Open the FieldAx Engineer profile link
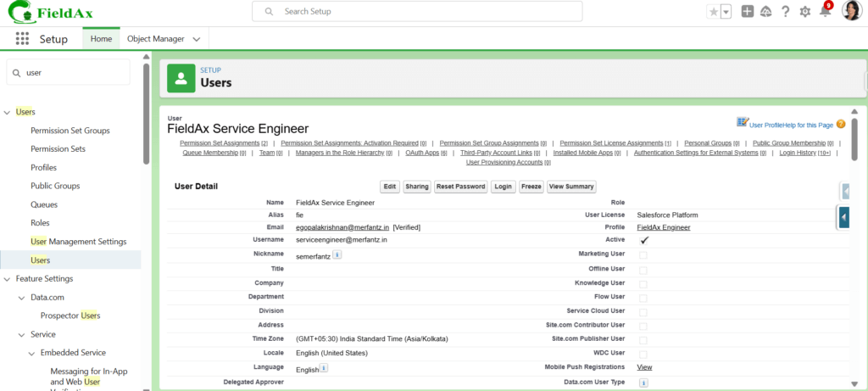Image resolution: width=868 pixels, height=391 pixels. 664,227
